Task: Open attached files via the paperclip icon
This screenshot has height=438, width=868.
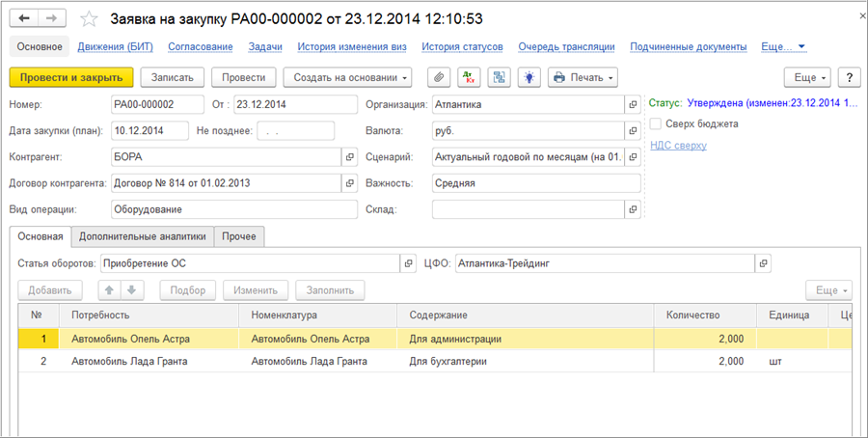Action: (439, 77)
